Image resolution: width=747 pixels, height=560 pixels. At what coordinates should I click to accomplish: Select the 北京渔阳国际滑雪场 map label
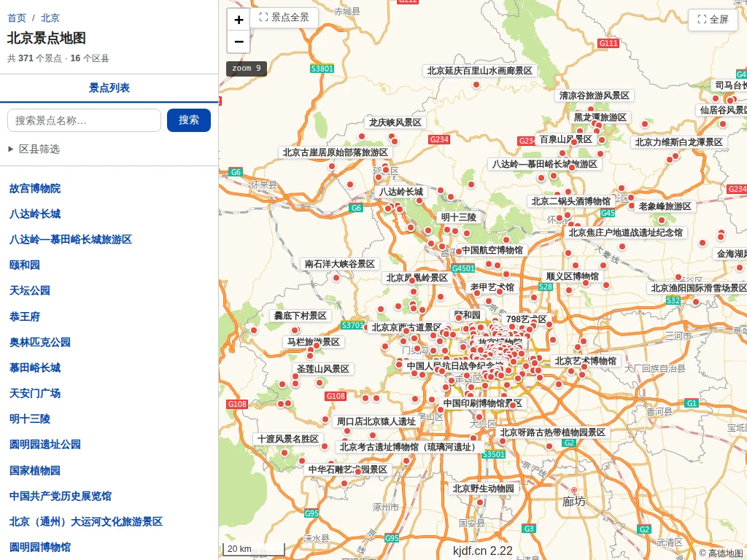(x=698, y=288)
